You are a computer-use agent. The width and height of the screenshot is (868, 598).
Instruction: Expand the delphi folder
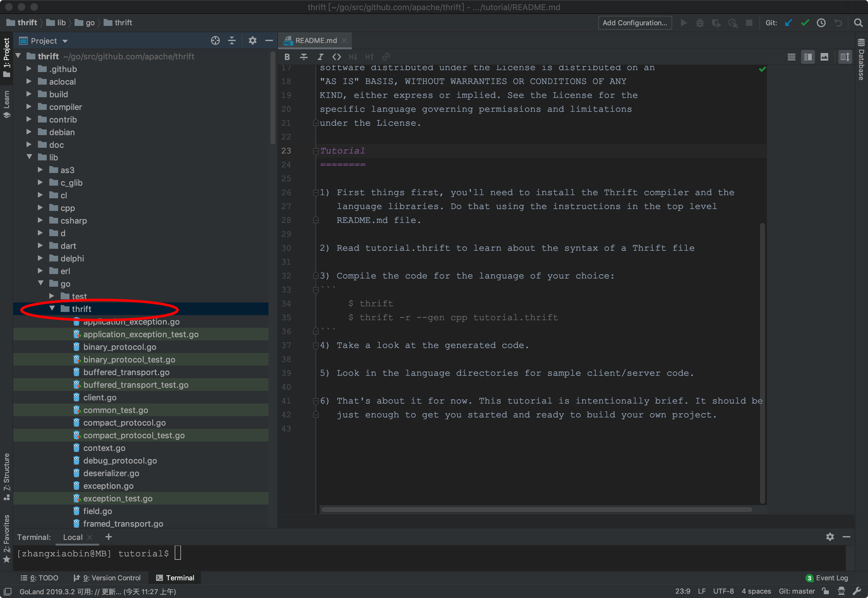pos(40,258)
